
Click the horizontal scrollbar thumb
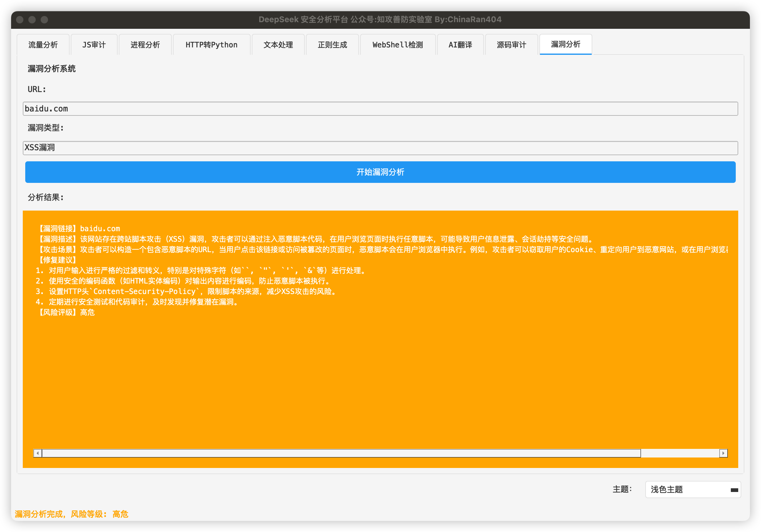click(x=341, y=453)
